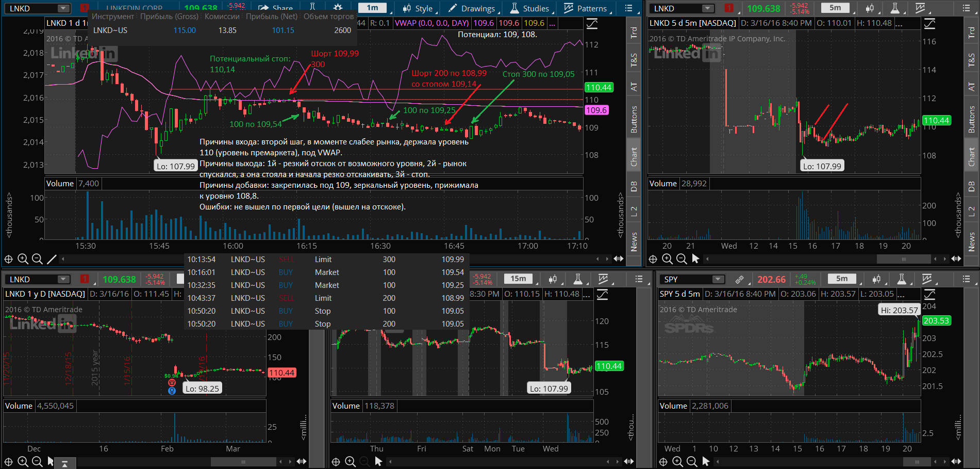Image resolution: width=980 pixels, height=469 pixels.
Task: Open the patterns icon in LNKD 5 d 5m chart
Action: [920, 8]
